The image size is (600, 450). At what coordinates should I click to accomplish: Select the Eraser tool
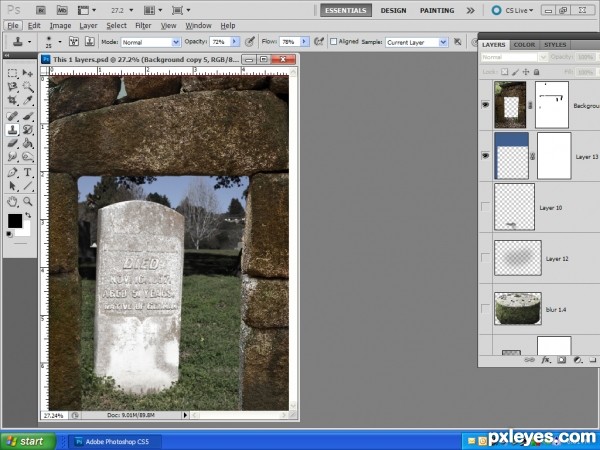[x=12, y=143]
